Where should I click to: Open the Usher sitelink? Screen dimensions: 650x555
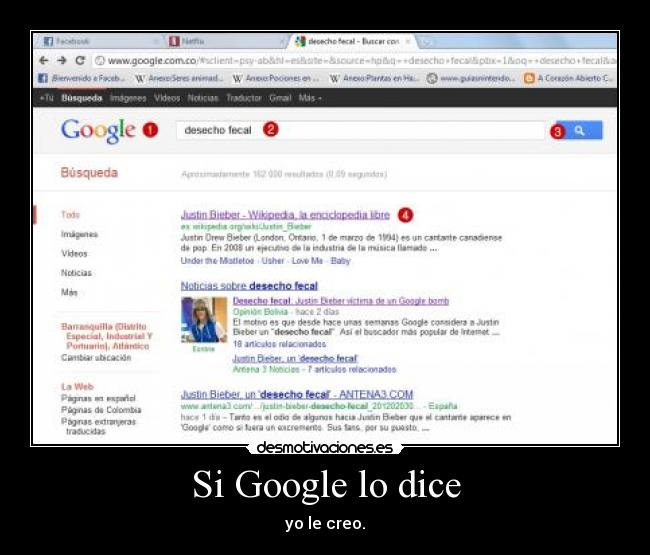coord(273,261)
